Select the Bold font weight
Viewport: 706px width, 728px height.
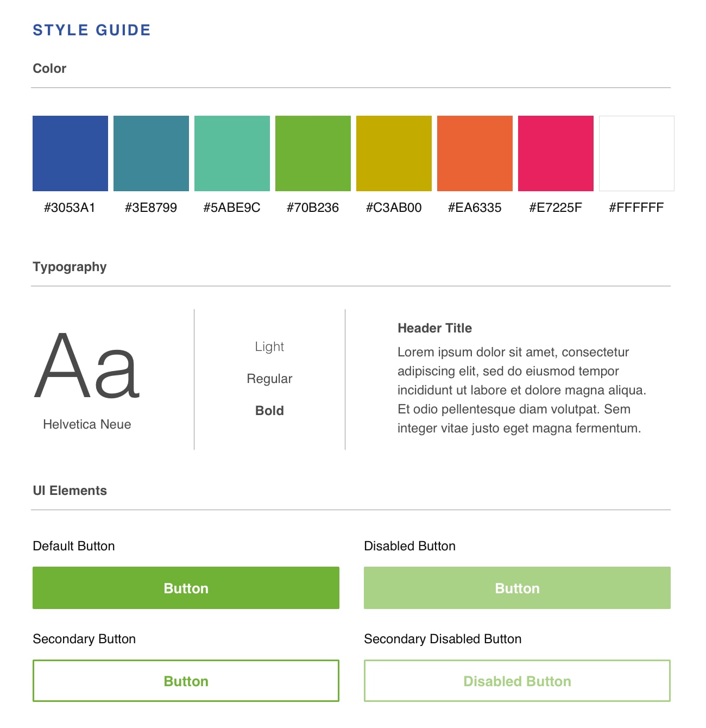point(269,411)
